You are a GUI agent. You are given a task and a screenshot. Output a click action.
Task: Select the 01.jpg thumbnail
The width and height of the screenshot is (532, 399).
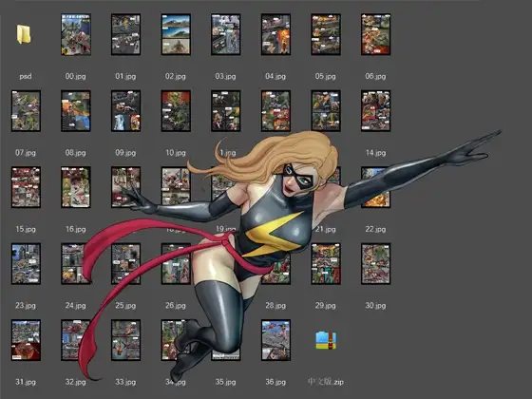pos(125,34)
